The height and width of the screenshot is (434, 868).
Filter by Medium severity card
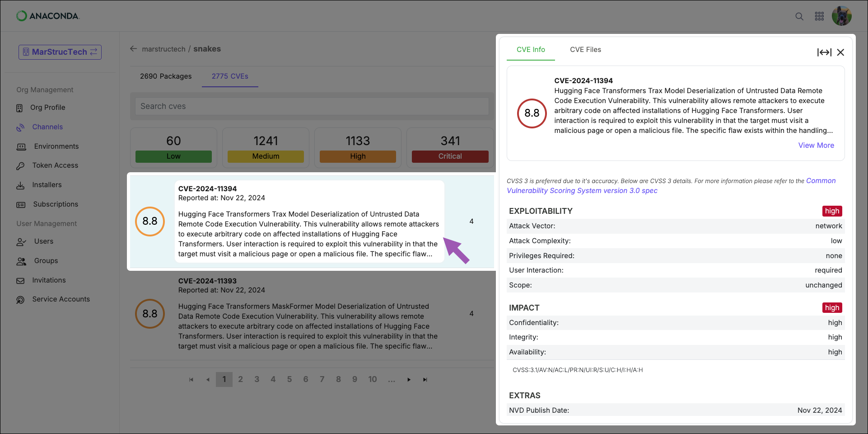[266, 148]
